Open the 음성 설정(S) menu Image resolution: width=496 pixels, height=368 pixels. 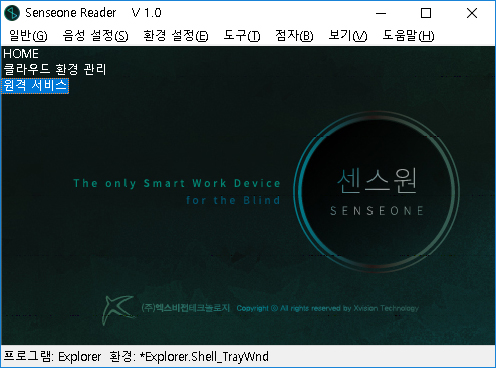[95, 35]
